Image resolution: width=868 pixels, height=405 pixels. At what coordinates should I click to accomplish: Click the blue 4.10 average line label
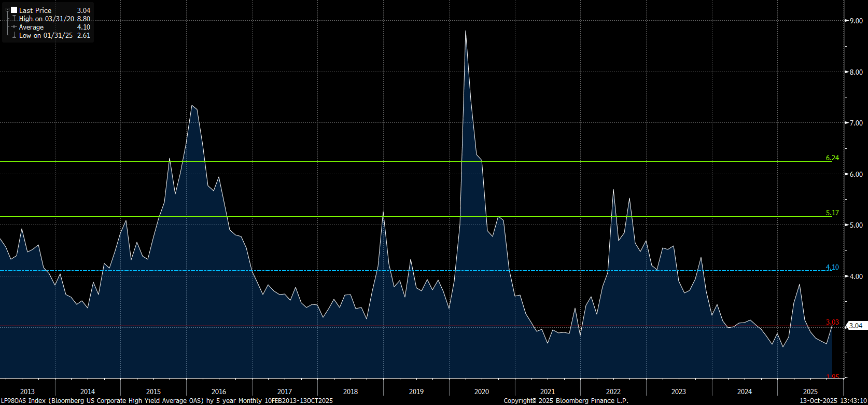(832, 267)
